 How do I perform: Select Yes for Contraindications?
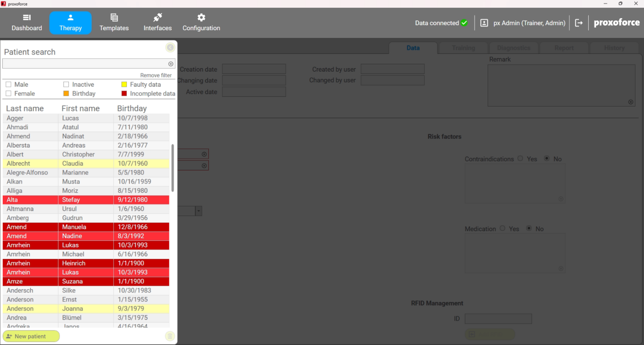point(520,158)
